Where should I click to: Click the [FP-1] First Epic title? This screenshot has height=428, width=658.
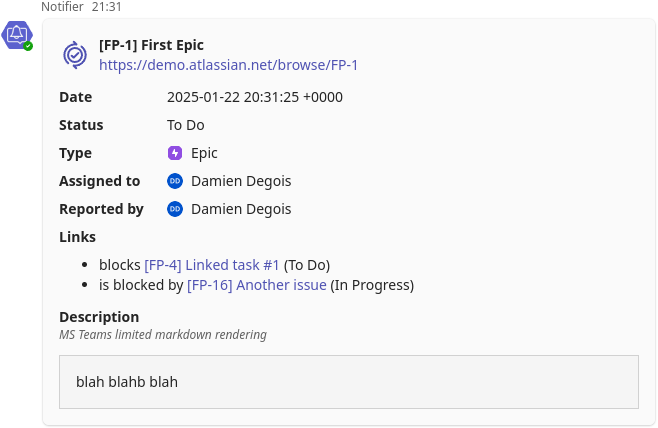(x=151, y=45)
